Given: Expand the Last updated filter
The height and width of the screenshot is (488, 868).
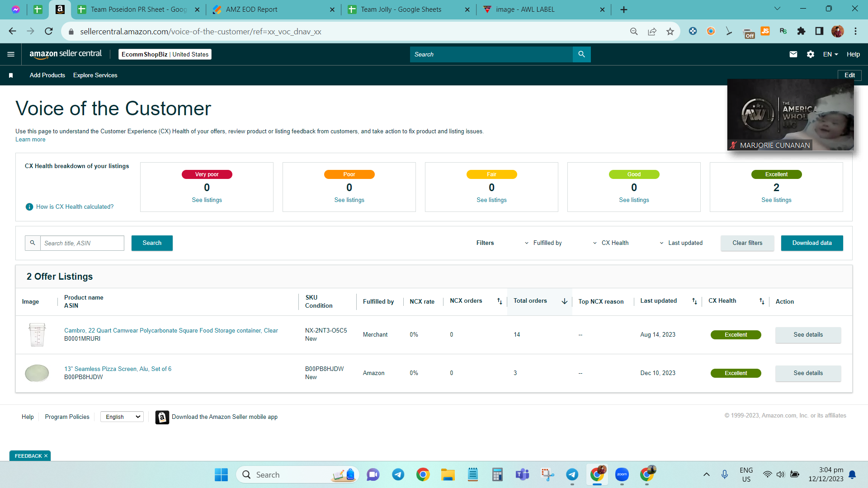Looking at the screenshot, I should (681, 243).
